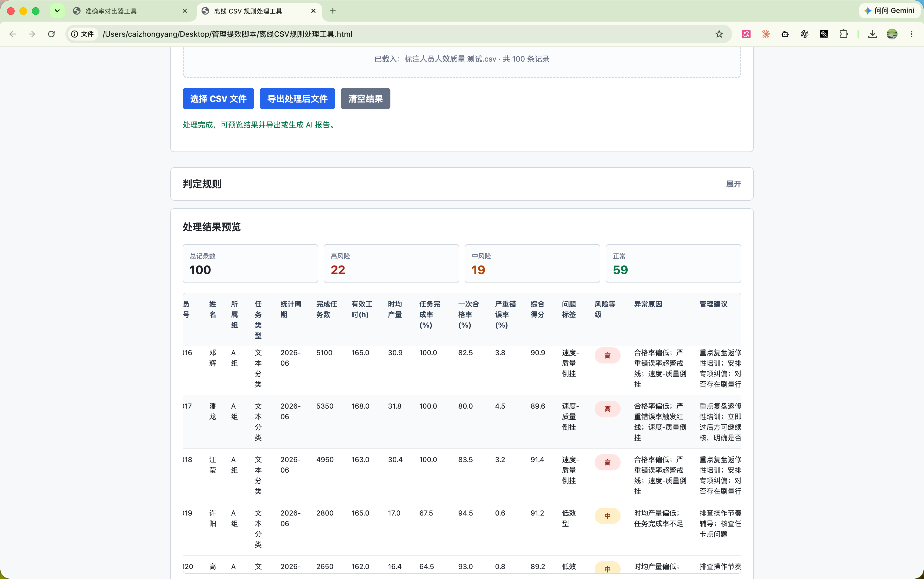The image size is (924, 579).
Task: Click the 高 risk badge in 邓辉's row
Action: coord(607,355)
